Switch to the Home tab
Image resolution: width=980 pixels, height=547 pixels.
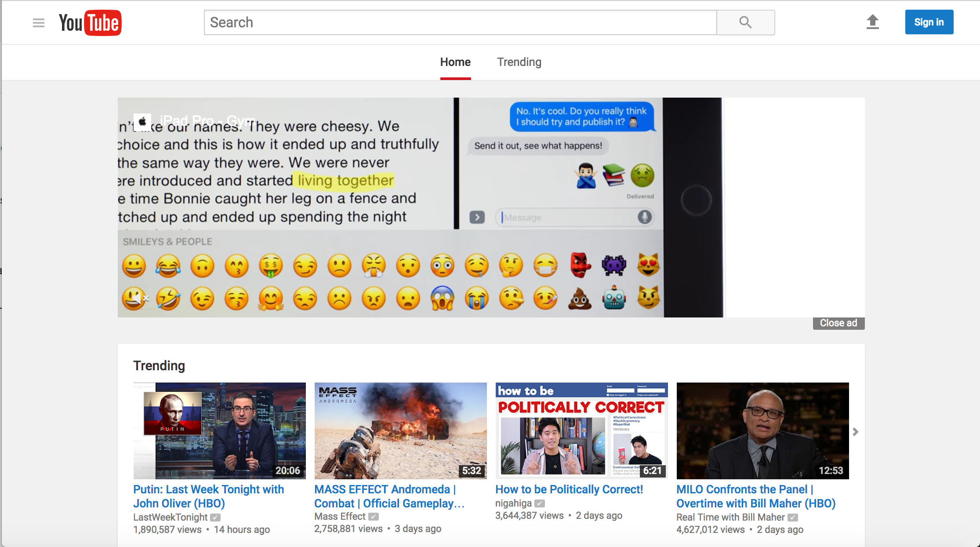point(455,62)
